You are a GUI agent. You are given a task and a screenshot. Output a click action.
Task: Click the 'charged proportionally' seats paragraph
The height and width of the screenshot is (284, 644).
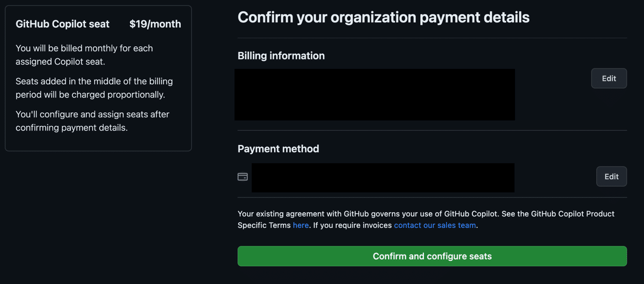pos(94,88)
